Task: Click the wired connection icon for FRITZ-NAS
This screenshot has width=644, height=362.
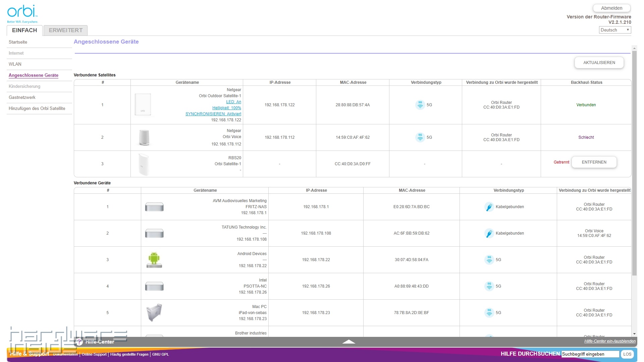Action: (x=489, y=207)
